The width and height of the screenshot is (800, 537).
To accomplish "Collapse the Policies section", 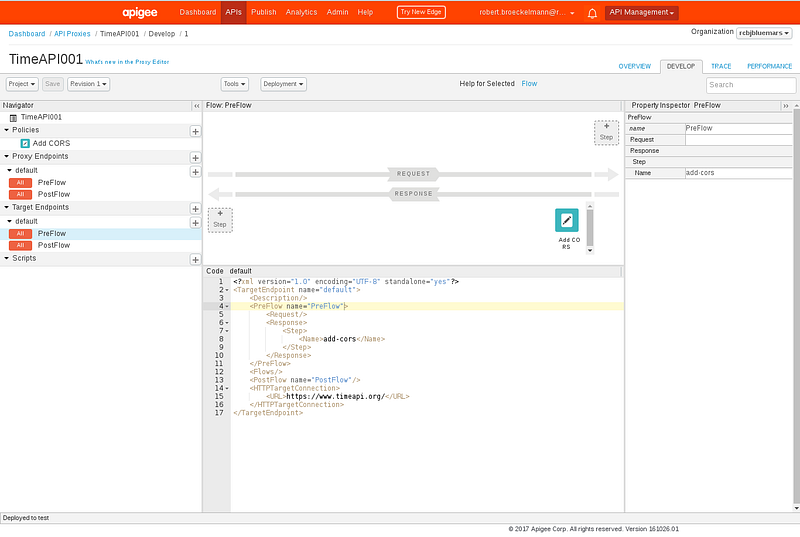I will 7,130.
